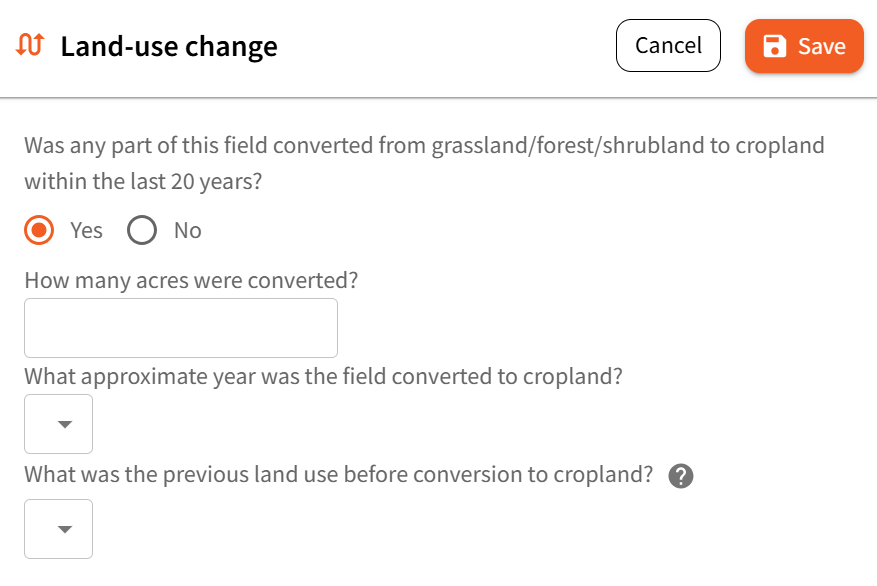
Task: Click the arrow in the conversion year selector
Action: pos(65,424)
